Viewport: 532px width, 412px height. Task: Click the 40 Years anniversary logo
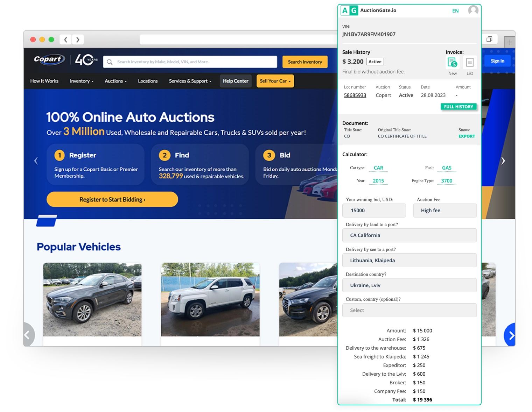[x=86, y=60]
